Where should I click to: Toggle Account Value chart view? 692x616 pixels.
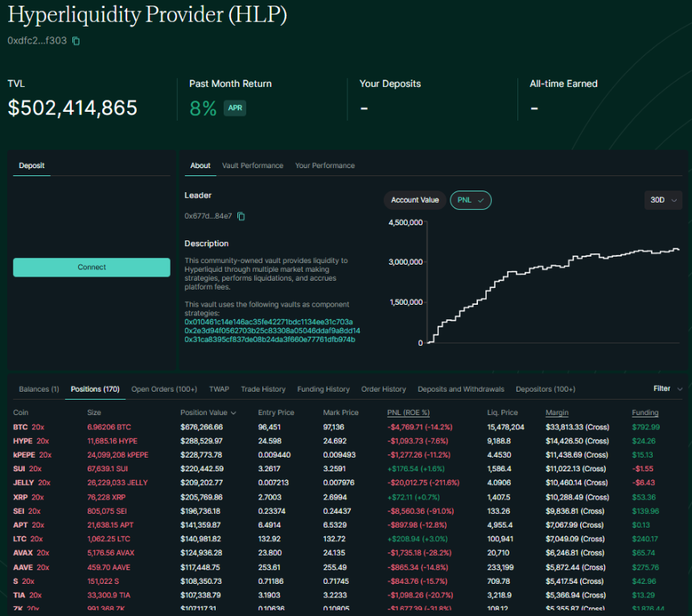pos(415,200)
